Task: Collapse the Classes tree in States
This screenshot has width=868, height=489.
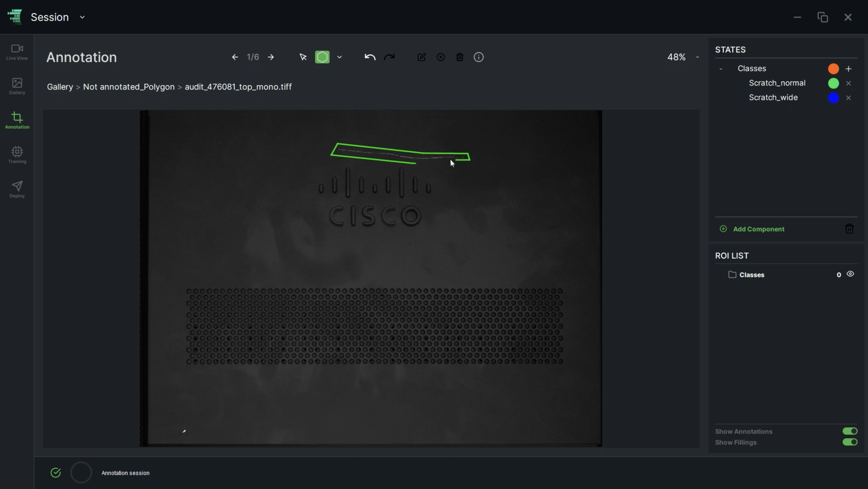Action: coord(721,69)
